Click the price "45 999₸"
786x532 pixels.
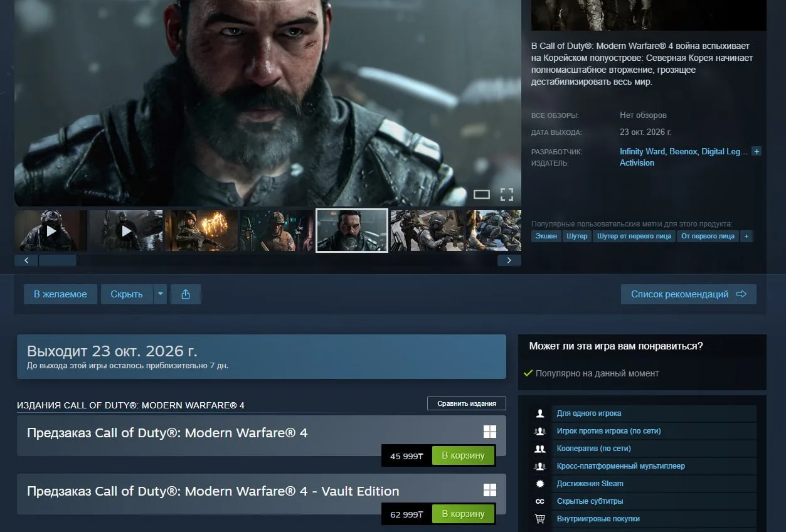[x=406, y=456]
